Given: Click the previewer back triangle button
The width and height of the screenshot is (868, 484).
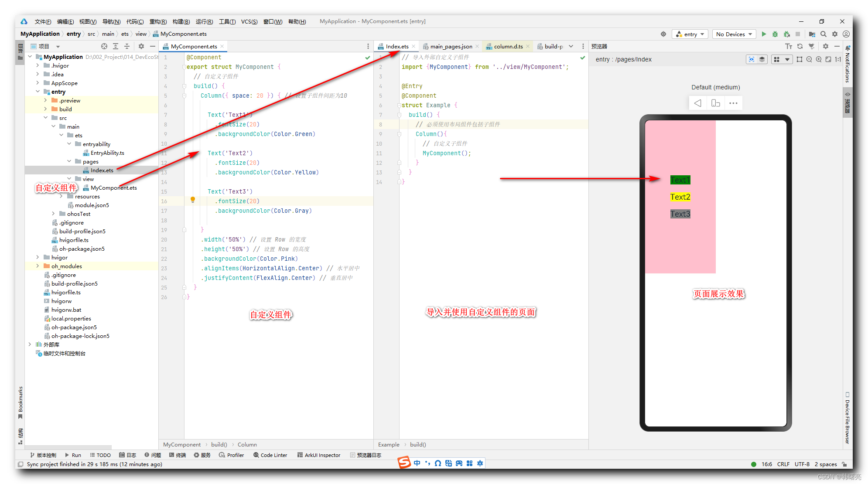Looking at the screenshot, I should 698,103.
